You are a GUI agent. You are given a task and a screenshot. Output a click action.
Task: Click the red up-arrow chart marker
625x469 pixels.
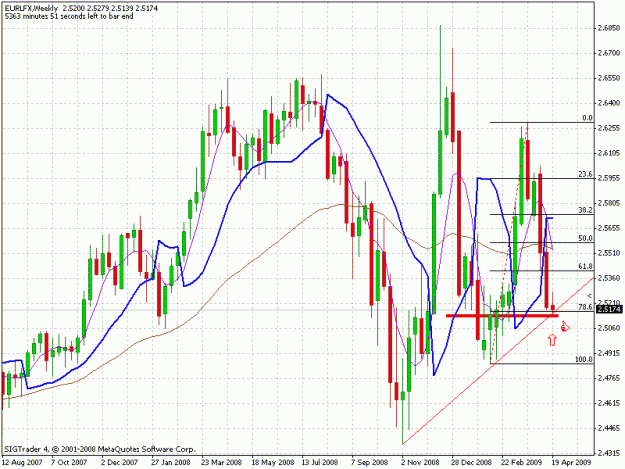[552, 339]
